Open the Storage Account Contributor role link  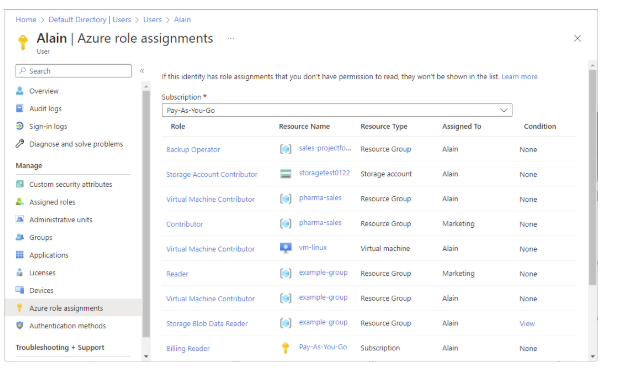coord(212,174)
